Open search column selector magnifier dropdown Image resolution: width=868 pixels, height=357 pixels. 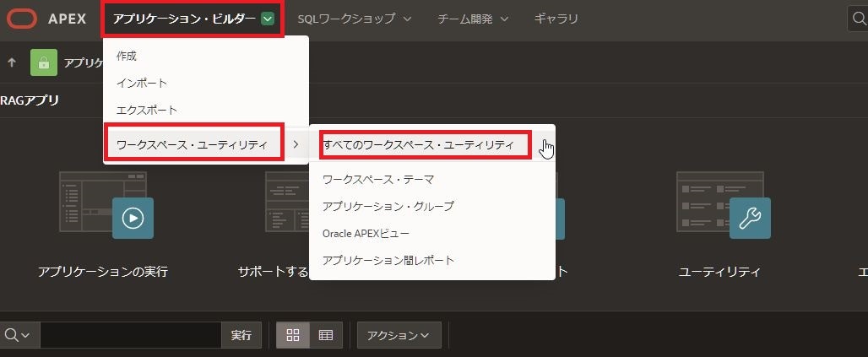tap(18, 335)
